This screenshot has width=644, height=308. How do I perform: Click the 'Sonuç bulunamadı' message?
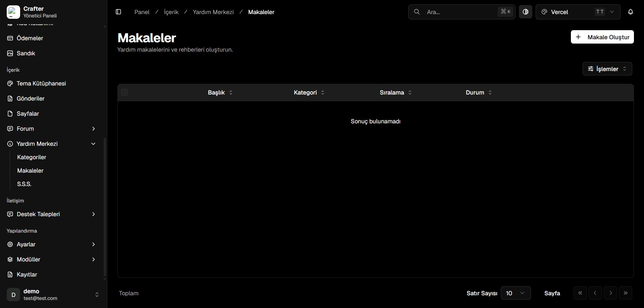[376, 121]
